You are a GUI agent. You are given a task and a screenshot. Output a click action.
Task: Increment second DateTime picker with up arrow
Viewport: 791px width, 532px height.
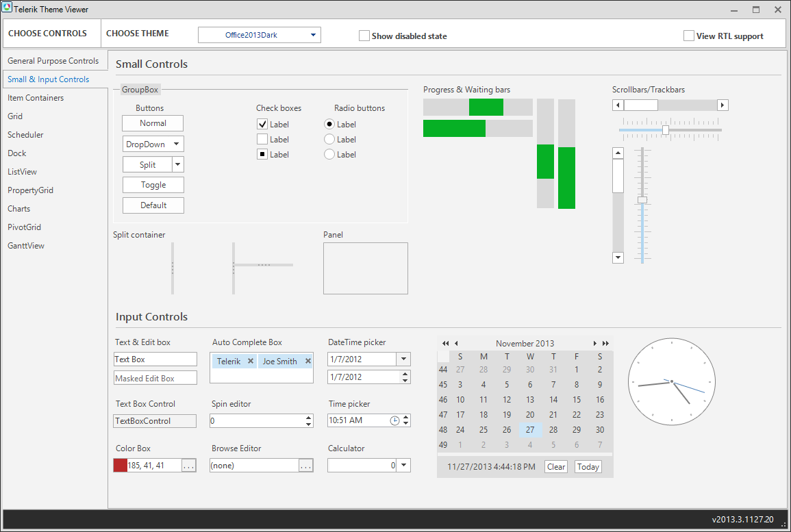tap(405, 374)
